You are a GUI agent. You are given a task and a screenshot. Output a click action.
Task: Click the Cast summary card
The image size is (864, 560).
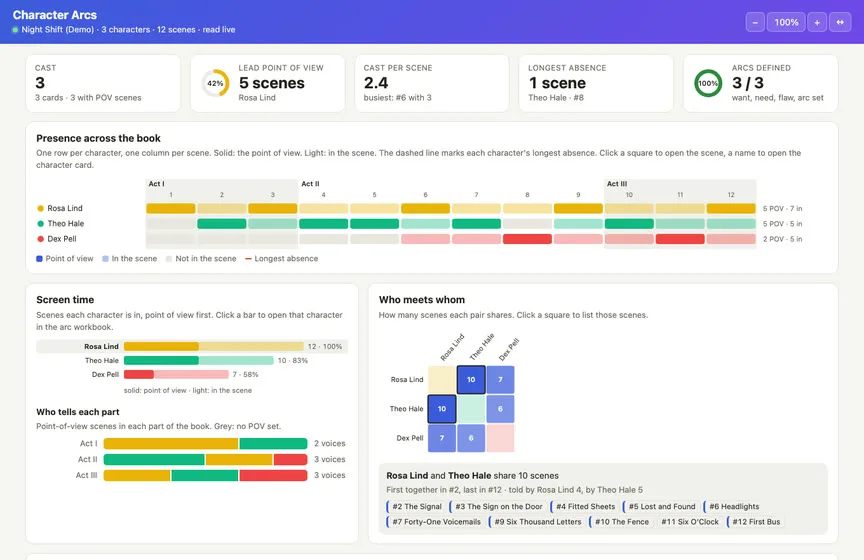point(103,83)
